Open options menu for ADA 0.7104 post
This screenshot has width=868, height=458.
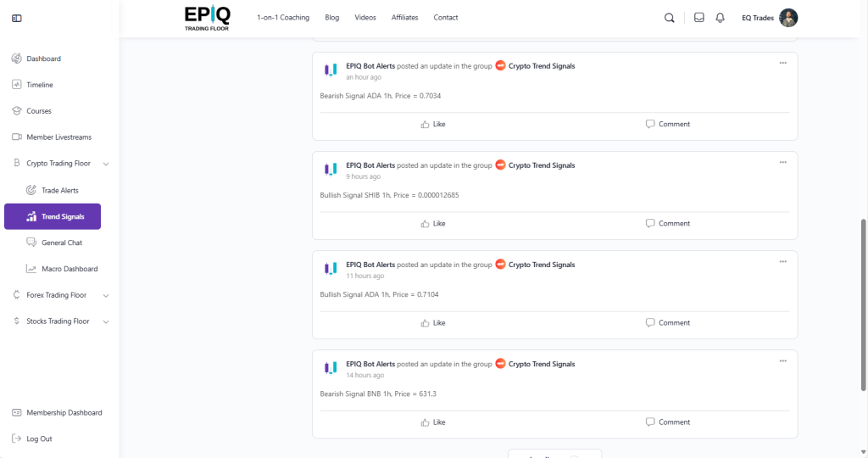tap(782, 261)
